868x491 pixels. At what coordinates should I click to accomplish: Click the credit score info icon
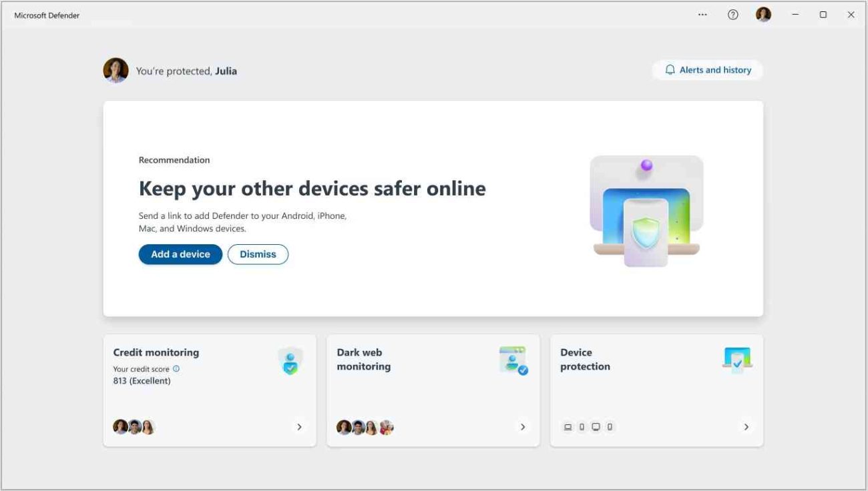(x=176, y=369)
